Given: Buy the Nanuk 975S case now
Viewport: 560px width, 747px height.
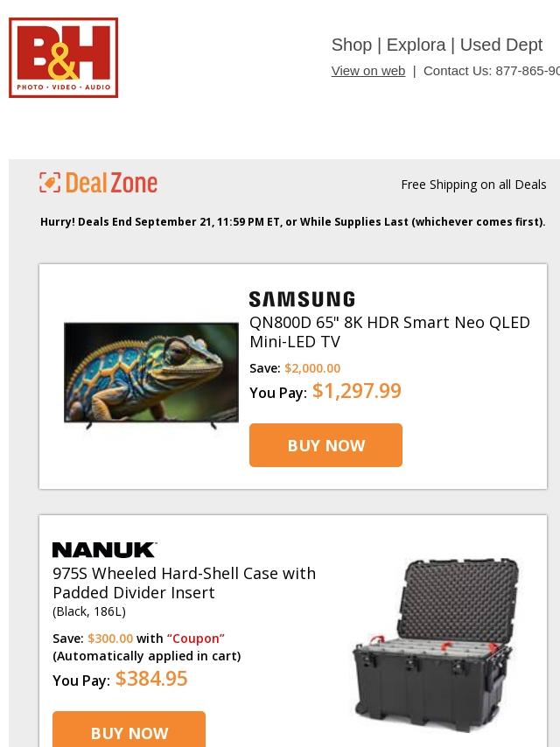Looking at the screenshot, I should click(129, 729).
